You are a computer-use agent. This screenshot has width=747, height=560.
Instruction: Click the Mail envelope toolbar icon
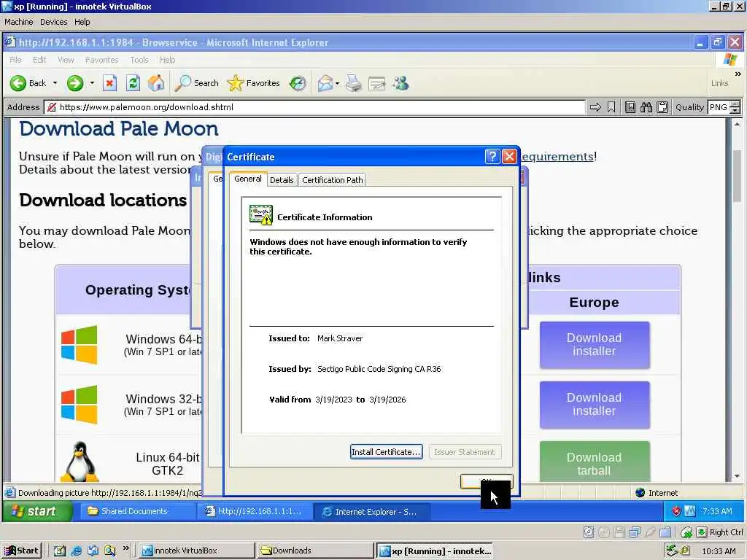click(325, 83)
